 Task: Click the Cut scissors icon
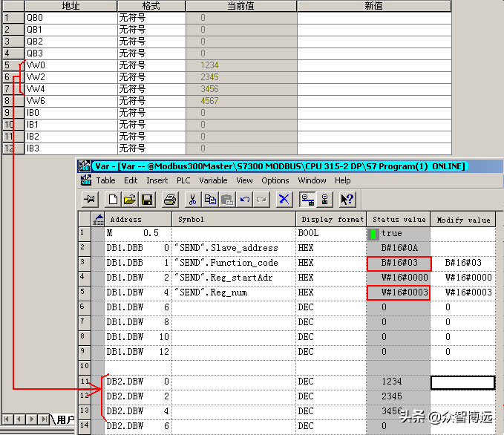pos(192,199)
